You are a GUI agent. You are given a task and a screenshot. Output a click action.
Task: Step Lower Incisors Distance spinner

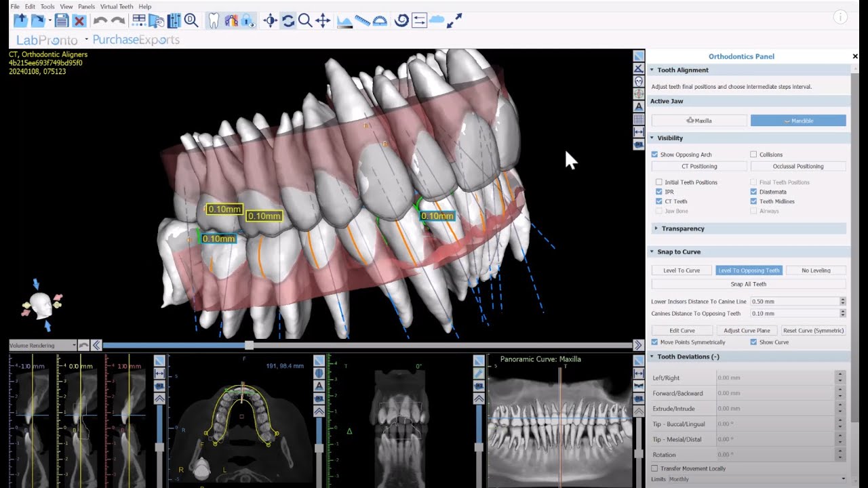click(x=843, y=302)
